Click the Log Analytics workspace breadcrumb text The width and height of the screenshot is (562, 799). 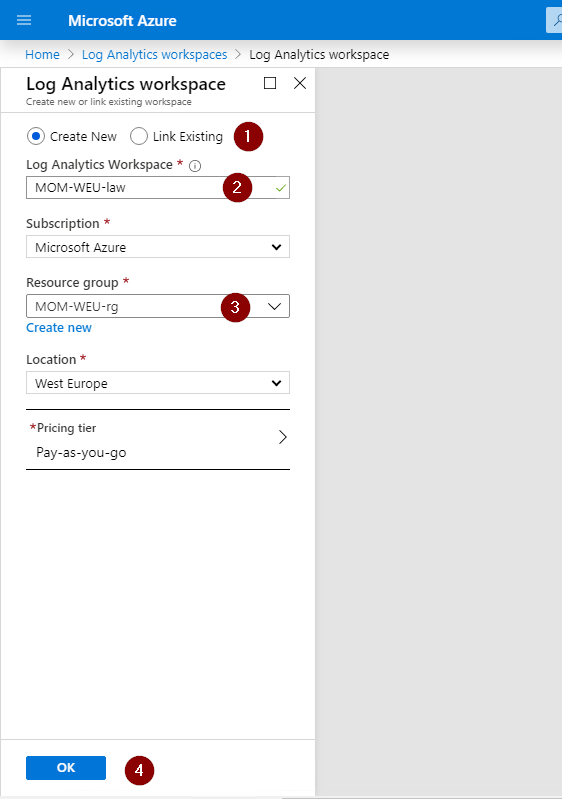point(319,55)
